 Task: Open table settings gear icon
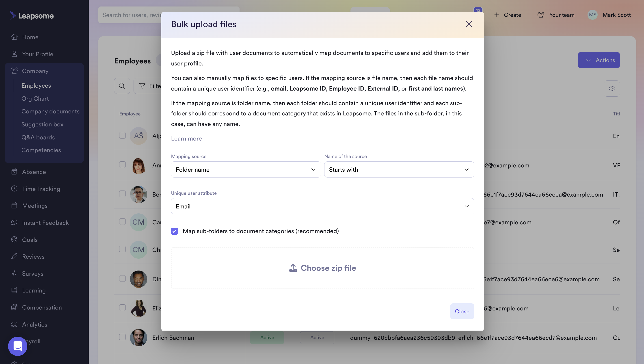click(x=612, y=89)
